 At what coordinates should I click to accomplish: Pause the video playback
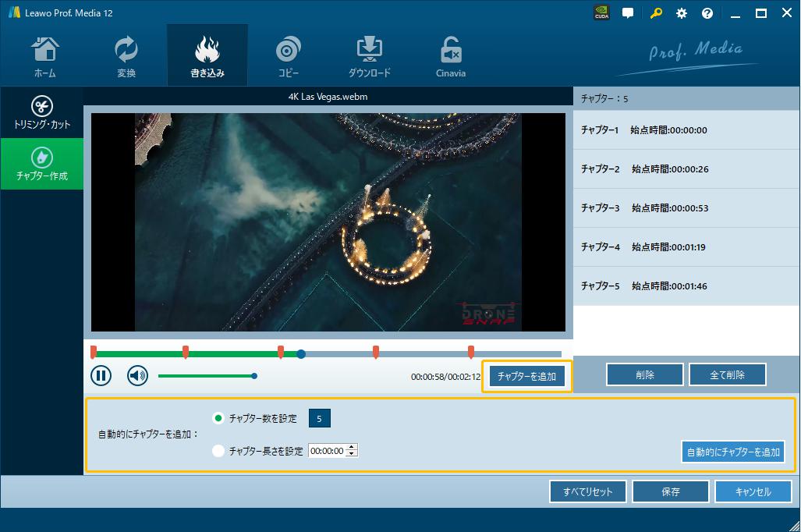coord(101,376)
